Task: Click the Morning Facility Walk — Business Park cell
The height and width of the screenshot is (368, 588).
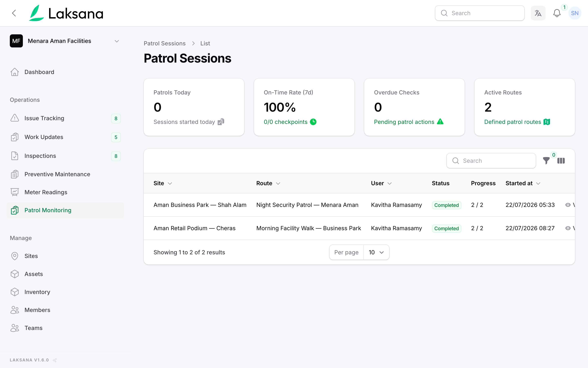Action: [x=308, y=228]
